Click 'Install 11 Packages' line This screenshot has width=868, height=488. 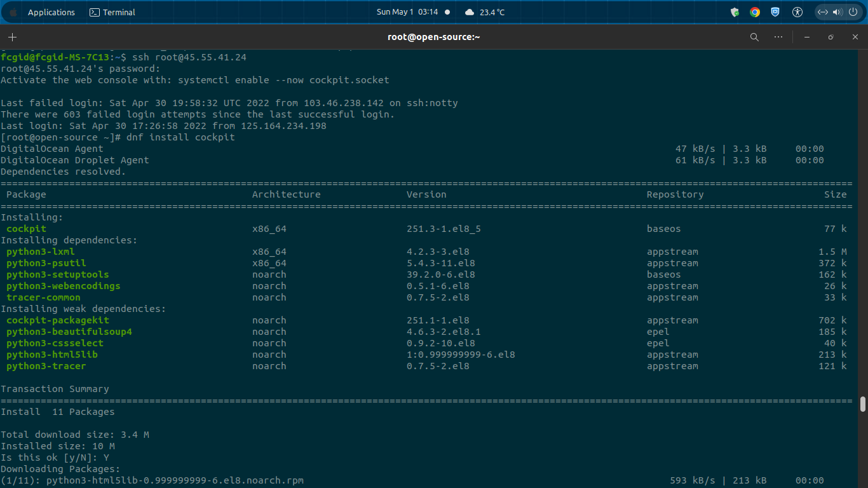click(x=58, y=412)
